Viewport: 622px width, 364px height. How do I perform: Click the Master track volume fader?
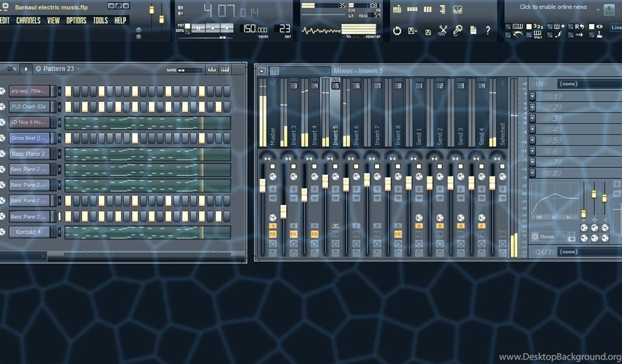click(x=262, y=186)
